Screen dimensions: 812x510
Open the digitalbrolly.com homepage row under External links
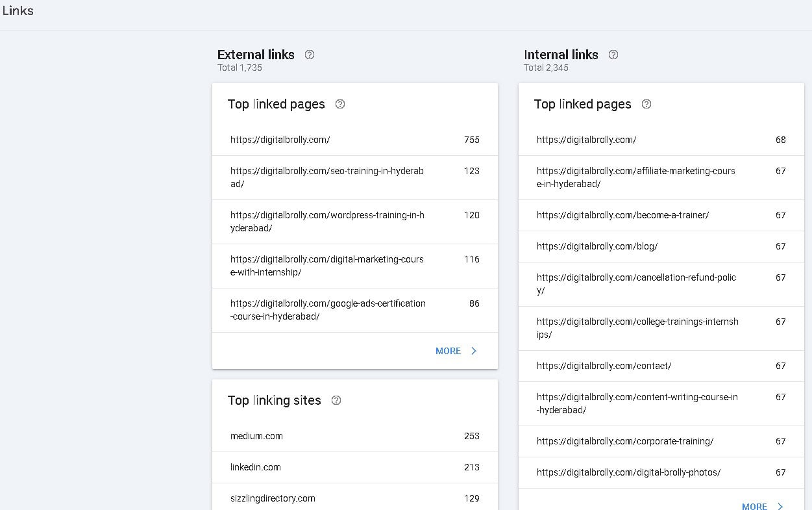(280, 140)
